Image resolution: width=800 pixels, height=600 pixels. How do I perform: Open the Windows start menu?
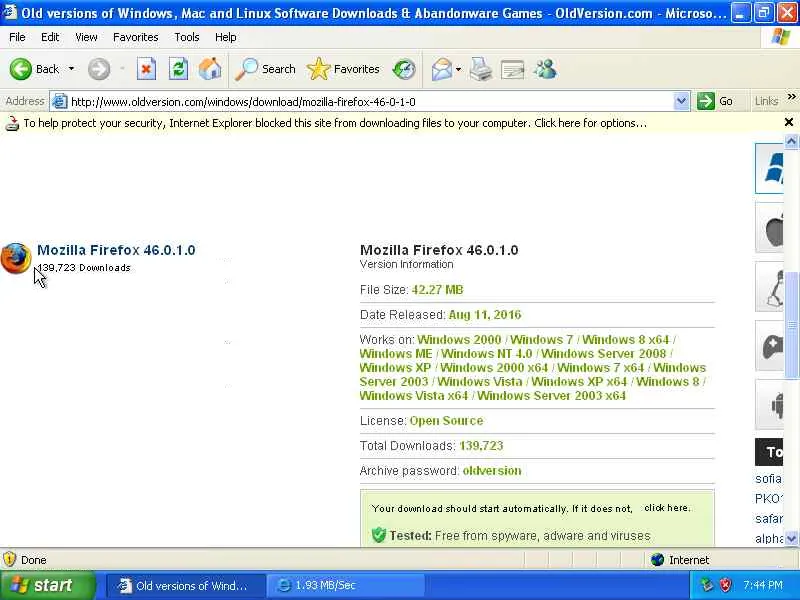pyautogui.click(x=47, y=585)
